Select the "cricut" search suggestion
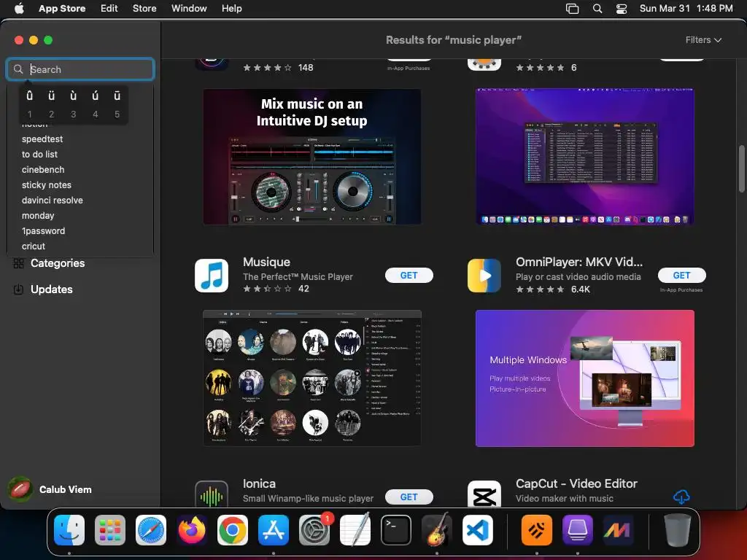 pyautogui.click(x=34, y=246)
